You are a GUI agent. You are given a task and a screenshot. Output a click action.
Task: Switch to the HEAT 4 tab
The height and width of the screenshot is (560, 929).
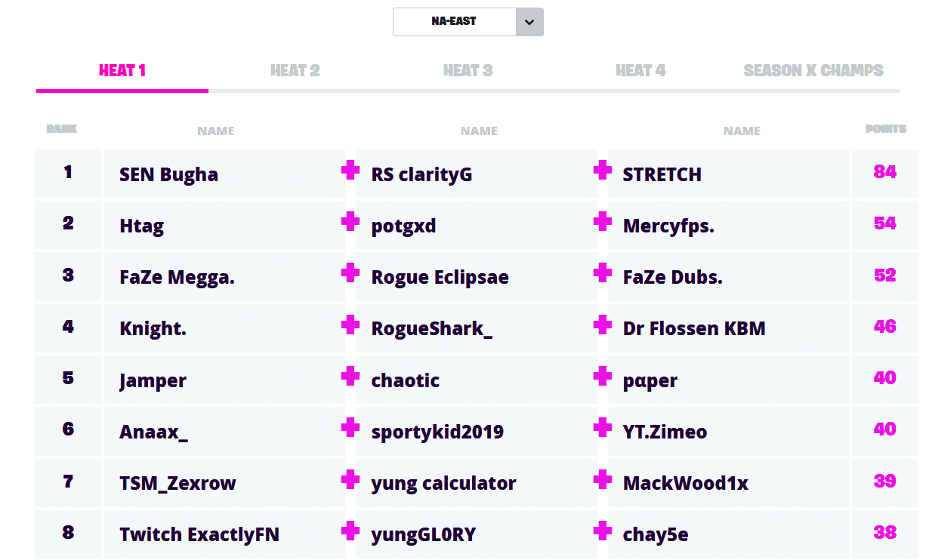click(x=640, y=70)
